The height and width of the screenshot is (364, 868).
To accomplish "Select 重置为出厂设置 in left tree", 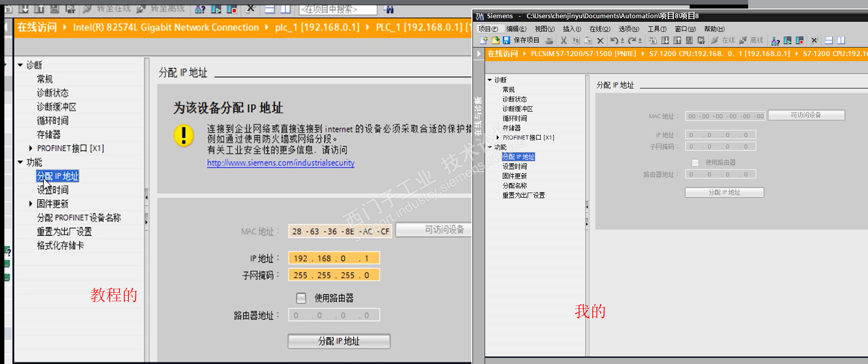I will 64,232.
